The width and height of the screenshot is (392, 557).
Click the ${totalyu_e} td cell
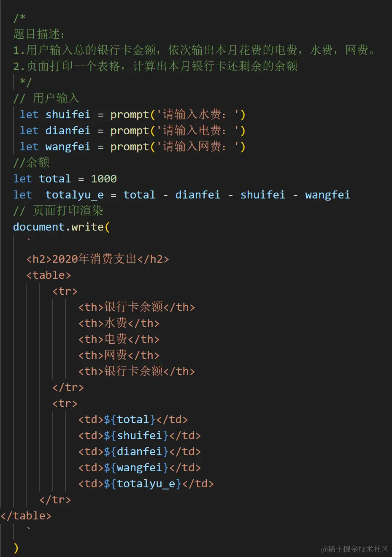pyautogui.click(x=146, y=484)
